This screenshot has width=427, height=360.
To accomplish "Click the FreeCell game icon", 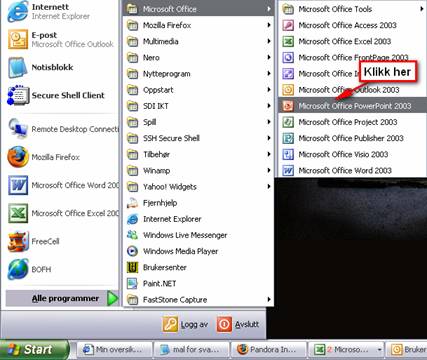I will tap(18, 241).
